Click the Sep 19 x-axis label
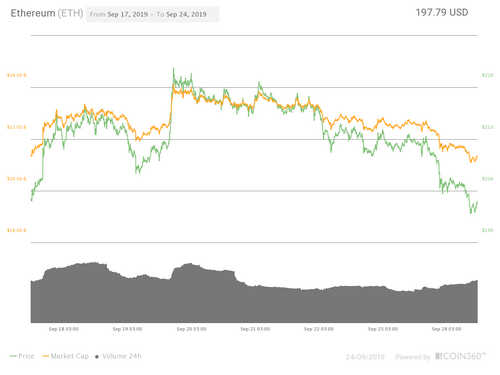Image resolution: width=500 pixels, height=375 pixels. (x=127, y=329)
